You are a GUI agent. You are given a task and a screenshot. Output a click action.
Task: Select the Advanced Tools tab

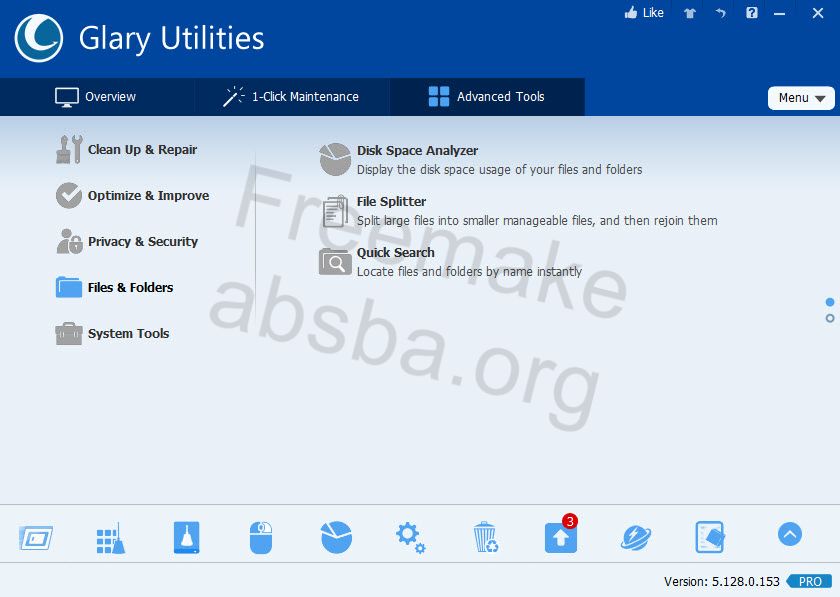tap(487, 97)
